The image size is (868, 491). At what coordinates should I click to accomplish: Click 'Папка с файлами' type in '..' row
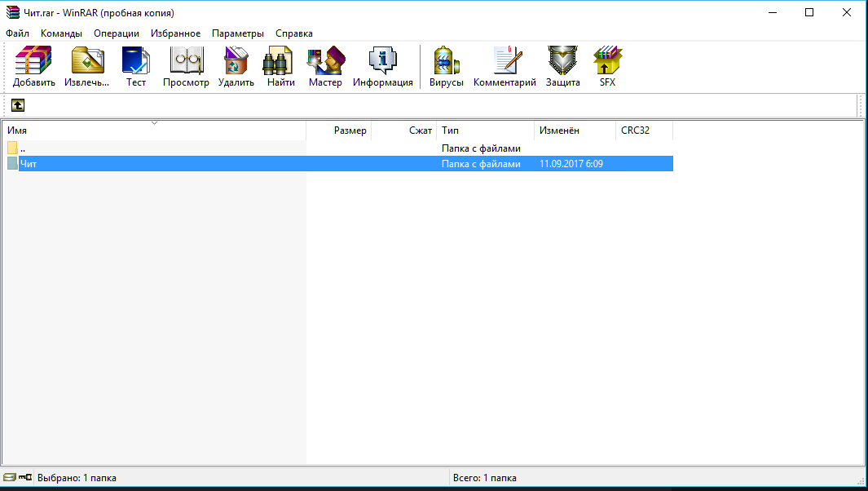(x=481, y=148)
